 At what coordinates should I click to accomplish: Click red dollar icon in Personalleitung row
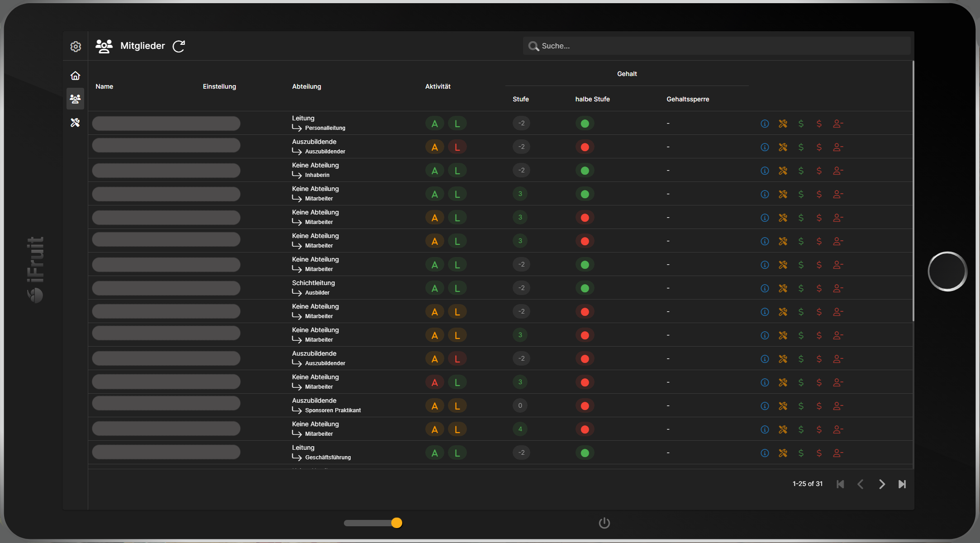819,124
